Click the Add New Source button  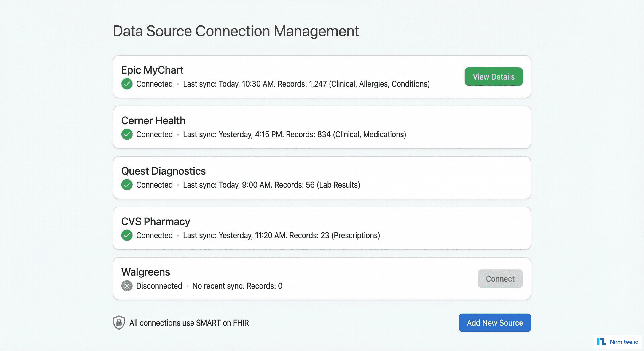[494, 322]
